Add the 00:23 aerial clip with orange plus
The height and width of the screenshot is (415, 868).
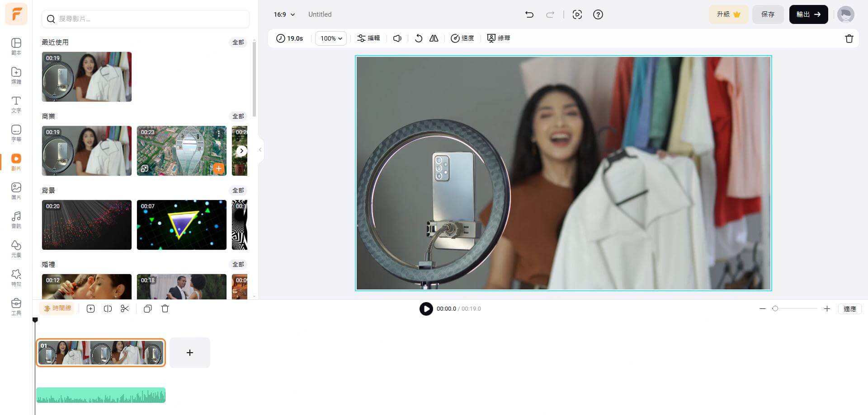click(x=219, y=168)
